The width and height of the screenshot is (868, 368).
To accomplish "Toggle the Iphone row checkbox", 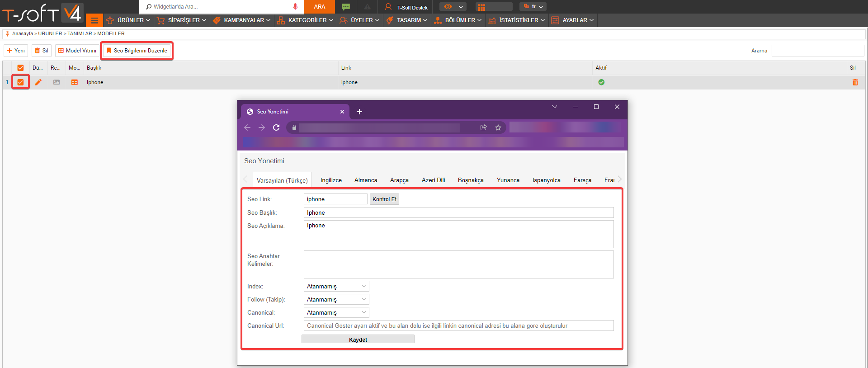I will pyautogui.click(x=20, y=82).
